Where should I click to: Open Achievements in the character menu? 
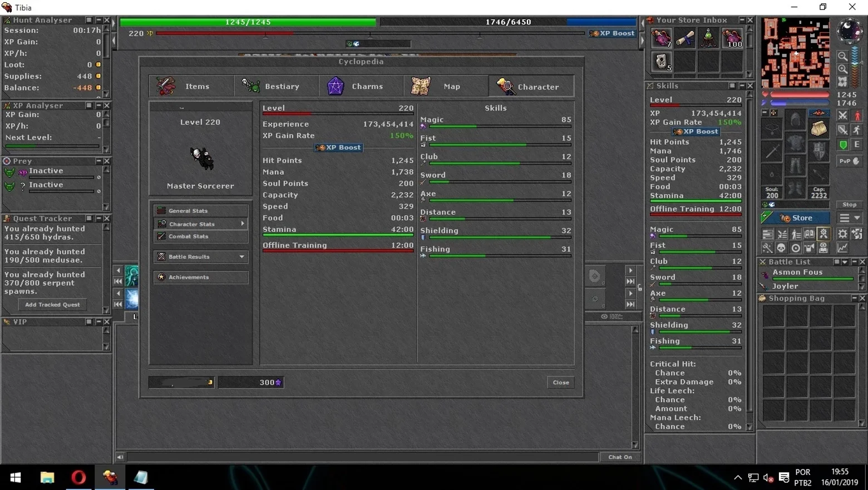pos(201,277)
